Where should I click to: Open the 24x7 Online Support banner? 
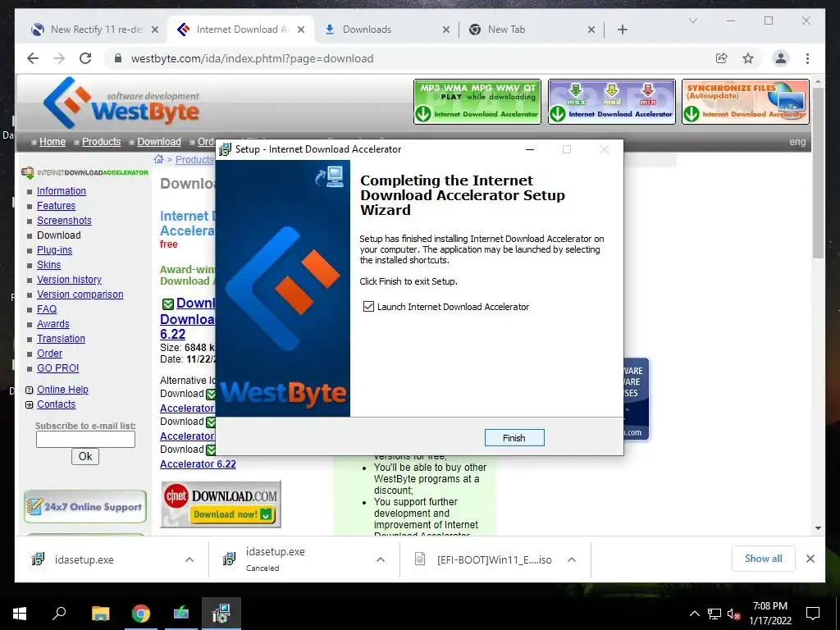85,506
